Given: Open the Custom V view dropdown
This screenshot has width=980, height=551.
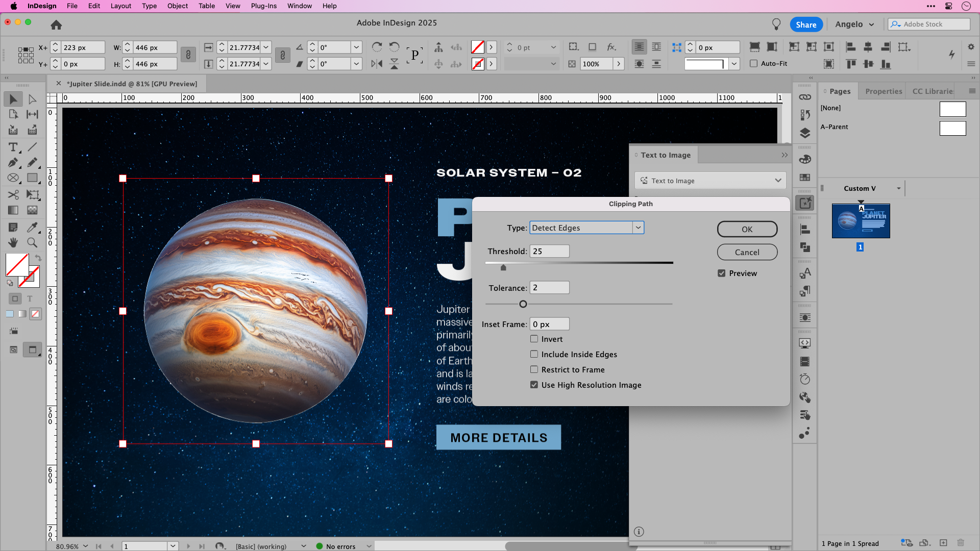Looking at the screenshot, I should pos(899,188).
